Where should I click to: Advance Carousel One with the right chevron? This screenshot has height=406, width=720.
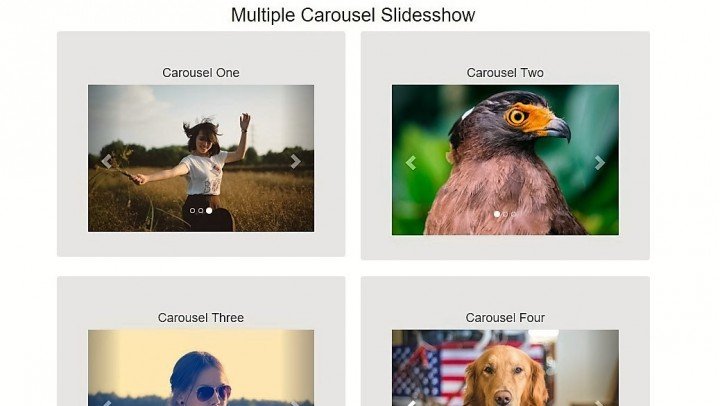coord(295,162)
